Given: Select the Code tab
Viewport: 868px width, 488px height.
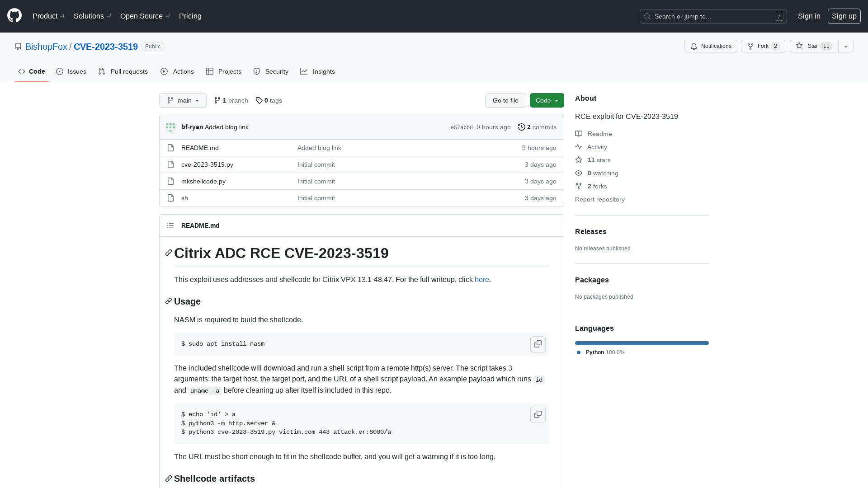Looking at the screenshot, I should point(32,71).
